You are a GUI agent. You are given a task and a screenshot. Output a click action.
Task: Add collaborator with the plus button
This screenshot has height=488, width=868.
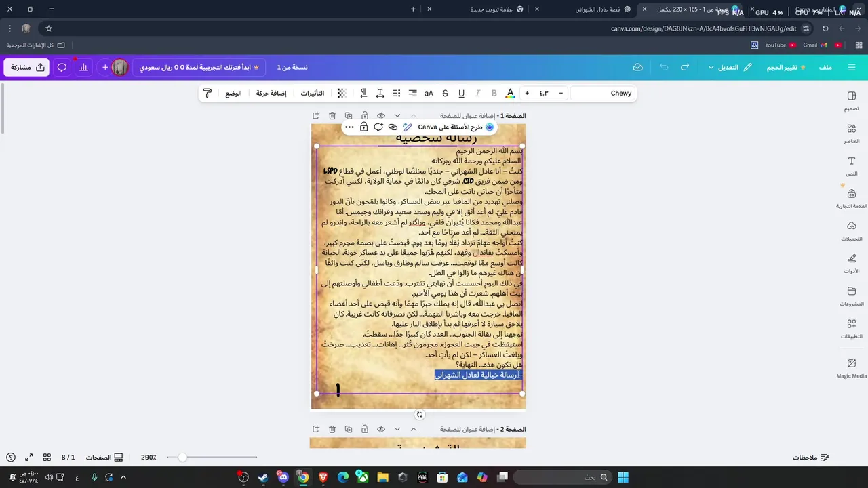click(105, 67)
